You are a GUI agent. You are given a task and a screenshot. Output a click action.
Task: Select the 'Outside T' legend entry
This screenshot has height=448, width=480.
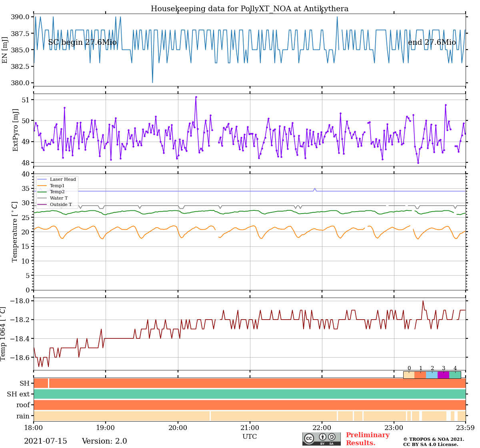pyautogui.click(x=55, y=204)
